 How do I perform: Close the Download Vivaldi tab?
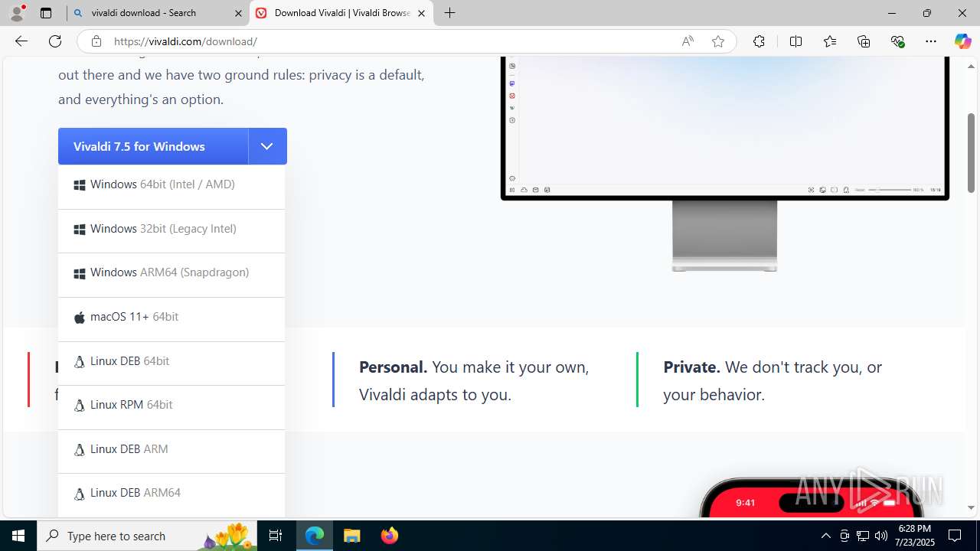(421, 13)
